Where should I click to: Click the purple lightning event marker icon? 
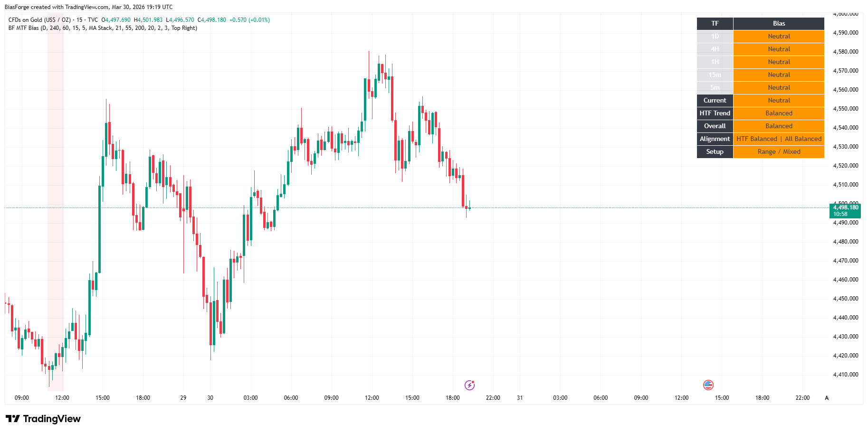(x=469, y=385)
